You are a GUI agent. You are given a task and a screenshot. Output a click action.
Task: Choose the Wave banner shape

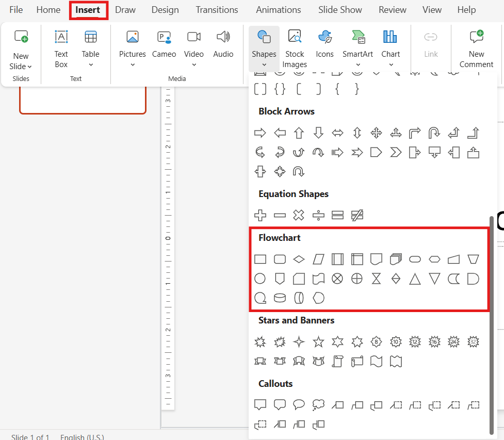376,361
